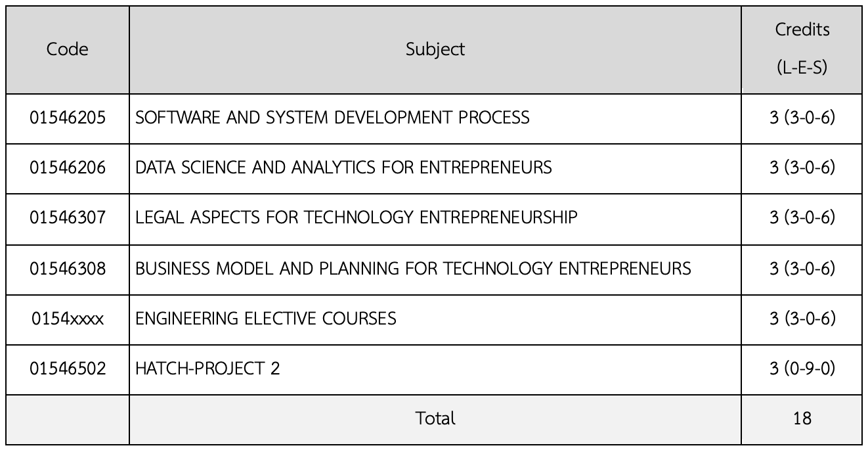Select the 0154xxxx elective code cell
Screen dimensions: 868x452
[68, 319]
